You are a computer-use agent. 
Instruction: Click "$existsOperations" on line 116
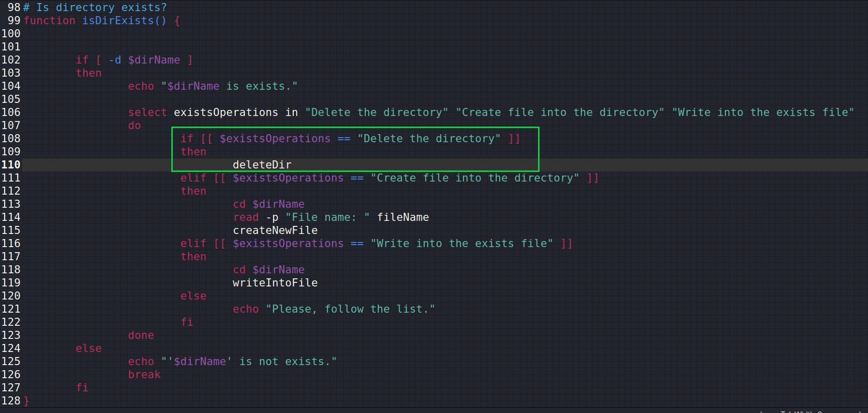click(x=288, y=244)
